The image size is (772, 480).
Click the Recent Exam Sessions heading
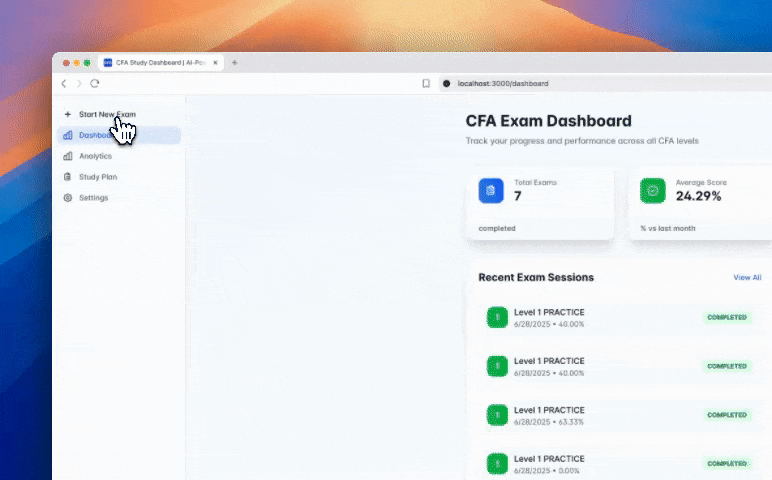[x=536, y=278]
